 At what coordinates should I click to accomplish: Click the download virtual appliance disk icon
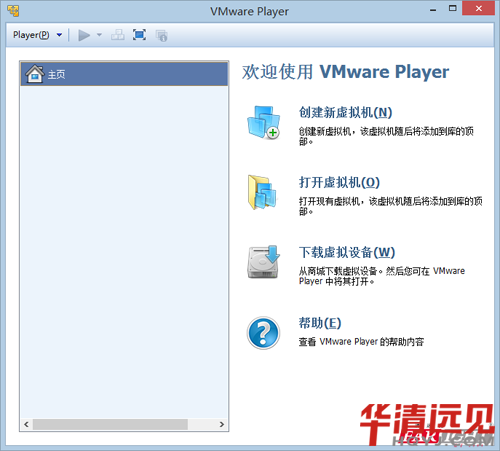click(x=263, y=262)
